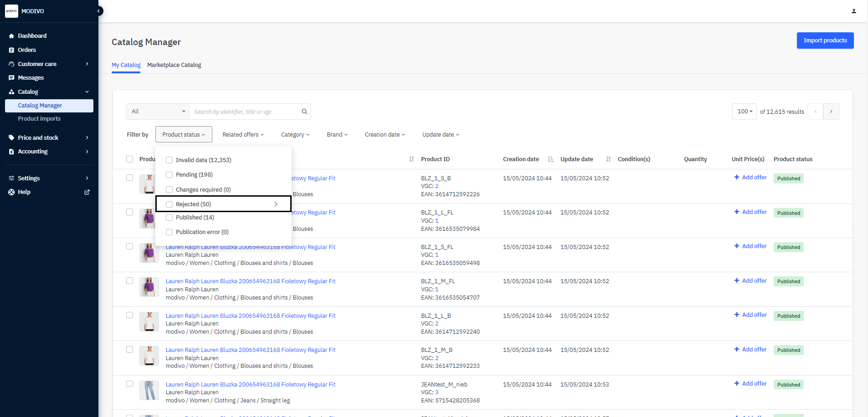Open the Brand filter dropdown
Image resolution: width=868 pixels, height=417 pixels.
(337, 135)
